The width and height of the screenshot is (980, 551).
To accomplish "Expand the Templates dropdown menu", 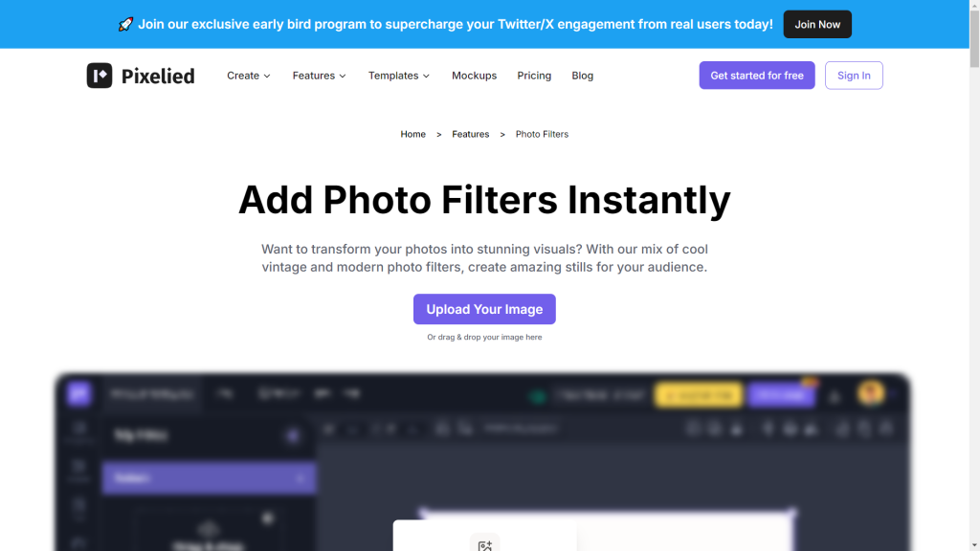I will pos(399,76).
